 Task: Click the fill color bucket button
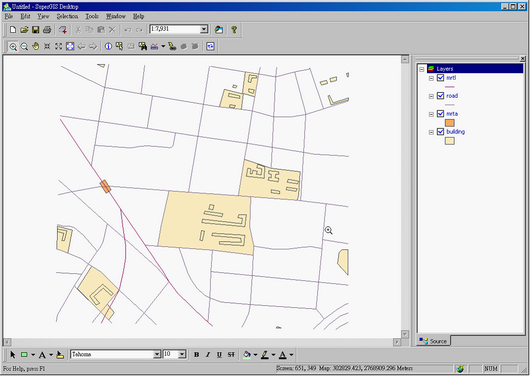(x=247, y=355)
